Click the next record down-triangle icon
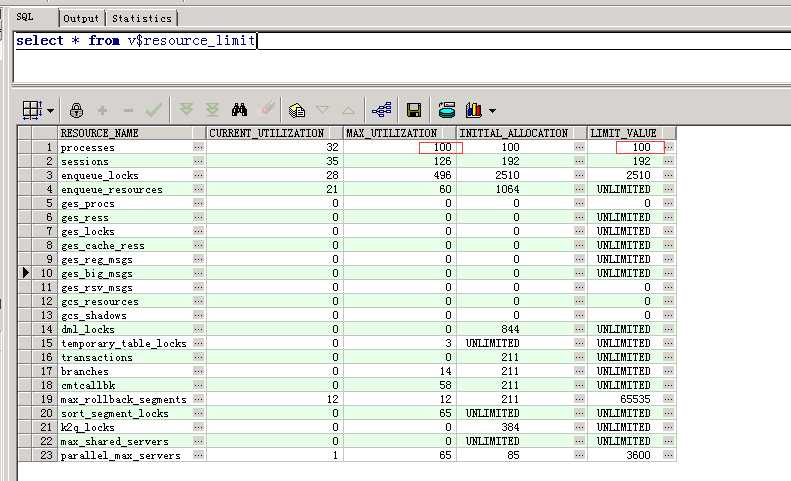The height and width of the screenshot is (481, 791). point(322,109)
